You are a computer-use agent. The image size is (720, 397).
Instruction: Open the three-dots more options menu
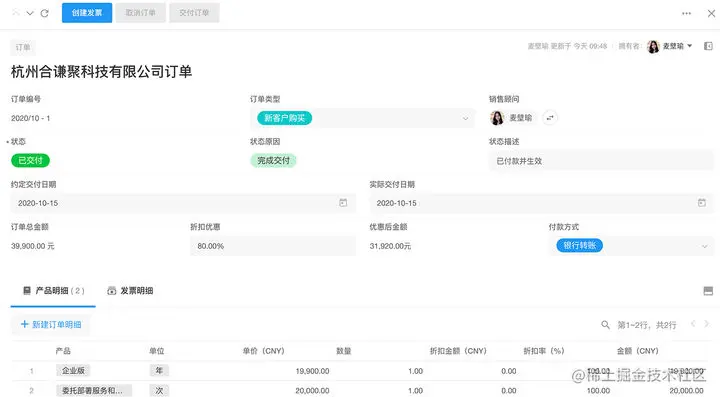click(686, 13)
